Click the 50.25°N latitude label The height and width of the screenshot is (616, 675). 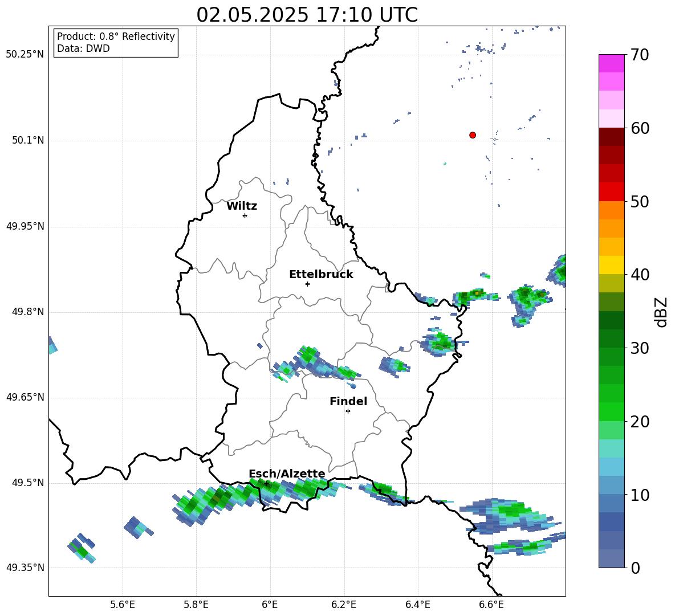pos(25,55)
